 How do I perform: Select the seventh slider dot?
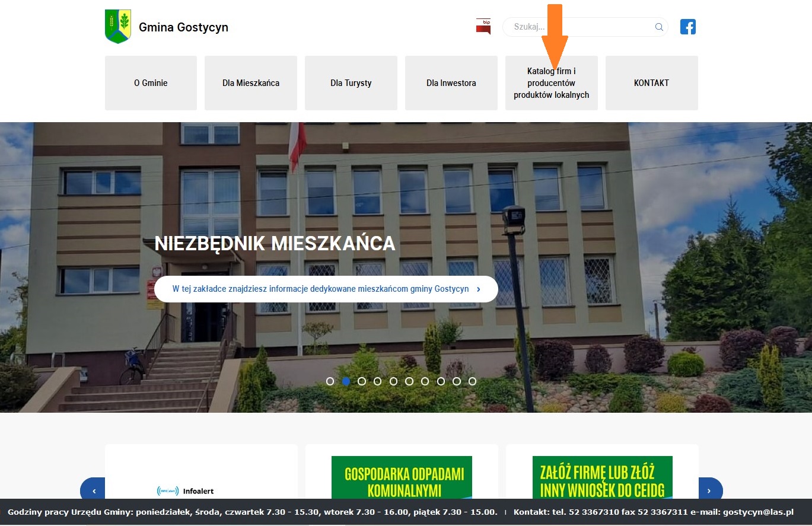click(x=425, y=381)
